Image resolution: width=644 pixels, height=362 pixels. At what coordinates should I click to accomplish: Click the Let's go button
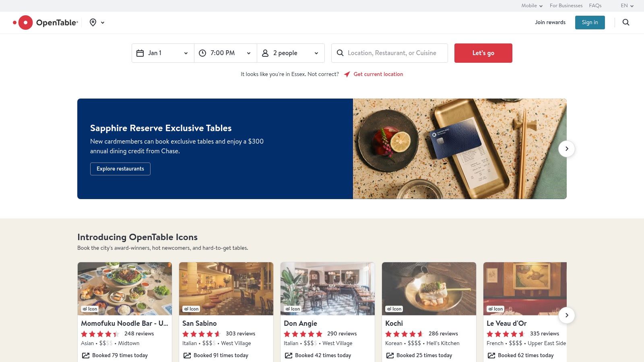[x=483, y=53]
